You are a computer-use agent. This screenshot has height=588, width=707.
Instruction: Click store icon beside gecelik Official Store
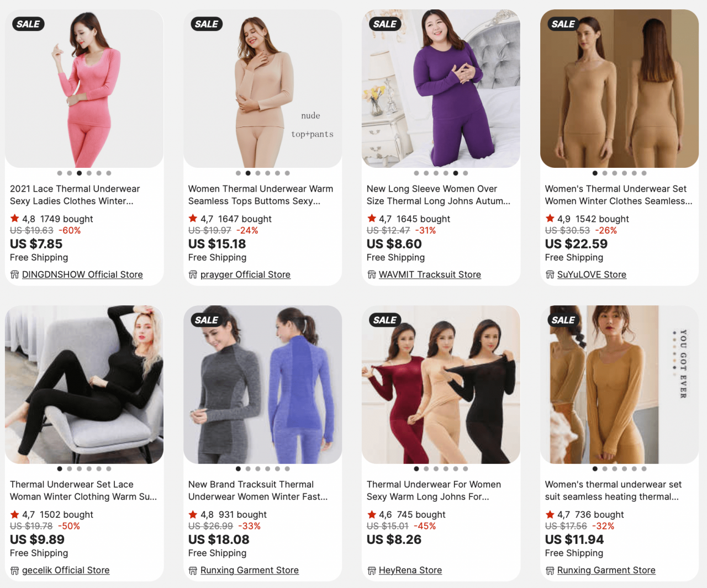[x=15, y=570]
